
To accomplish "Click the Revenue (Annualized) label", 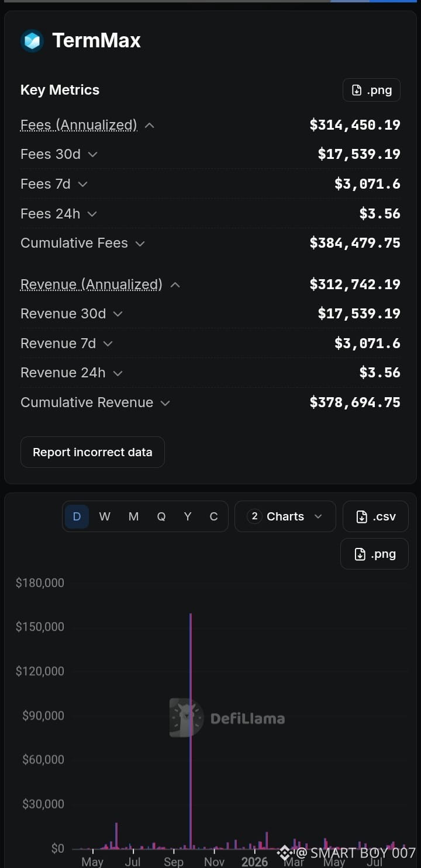I will tap(91, 284).
